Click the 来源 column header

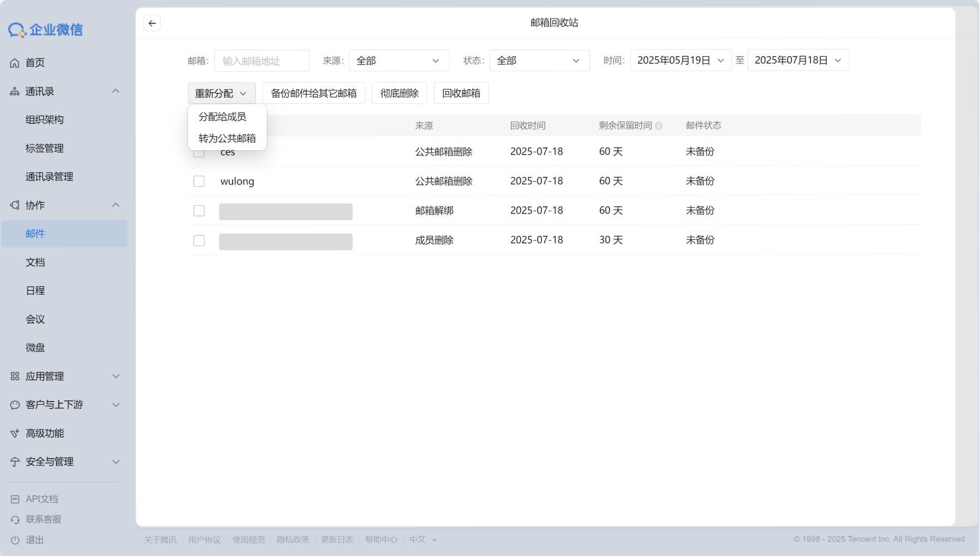coord(424,126)
